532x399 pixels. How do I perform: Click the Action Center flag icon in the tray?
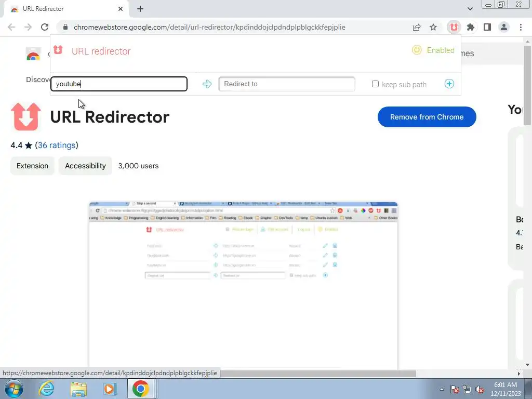[x=454, y=389]
